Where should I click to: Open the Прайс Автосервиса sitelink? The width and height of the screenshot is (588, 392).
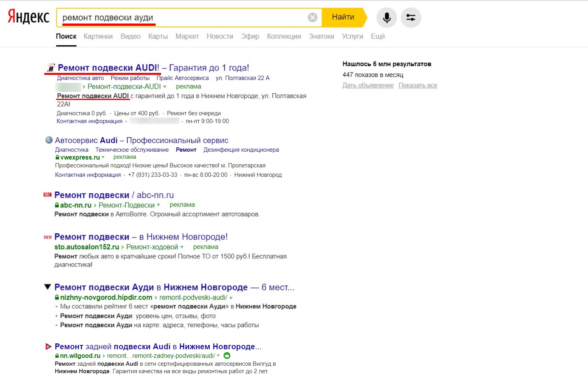pyautogui.click(x=183, y=78)
